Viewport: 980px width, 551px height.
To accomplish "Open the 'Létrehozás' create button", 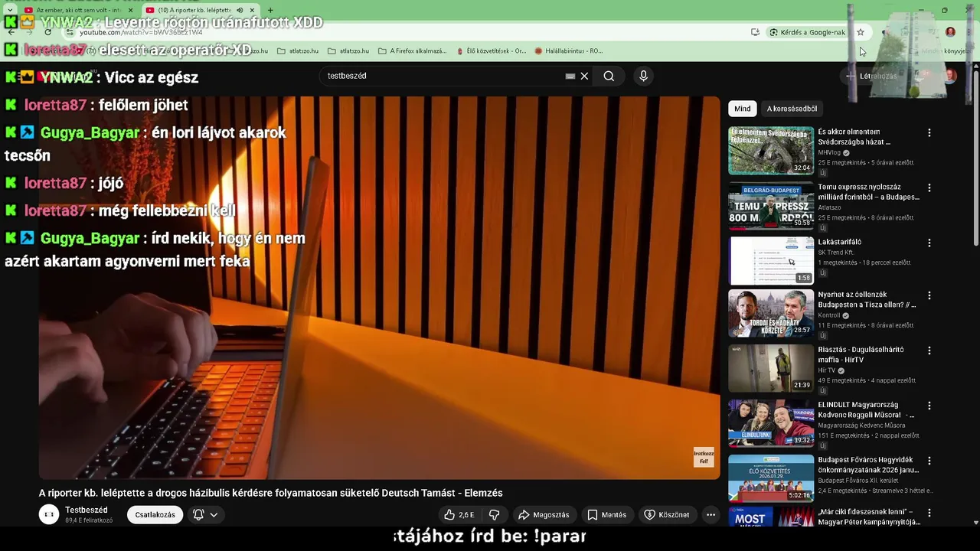I will tap(871, 76).
